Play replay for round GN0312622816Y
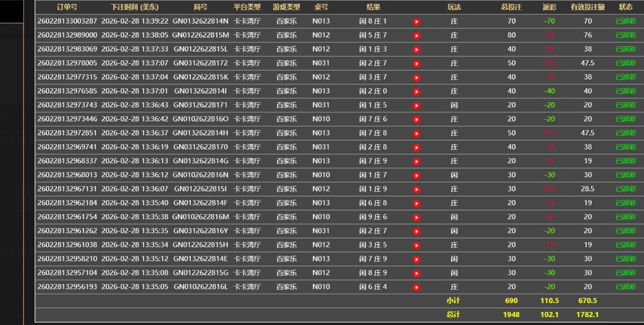 tap(416, 232)
